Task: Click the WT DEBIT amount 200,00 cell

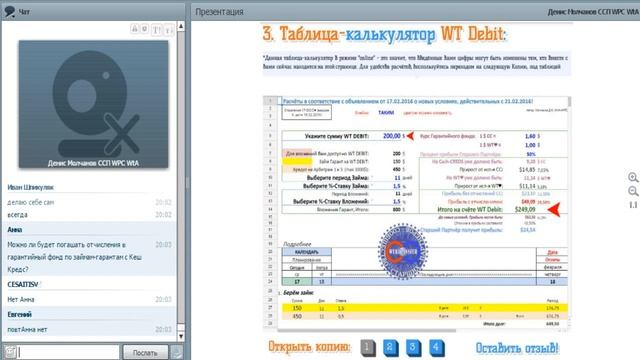Action: pyautogui.click(x=392, y=136)
